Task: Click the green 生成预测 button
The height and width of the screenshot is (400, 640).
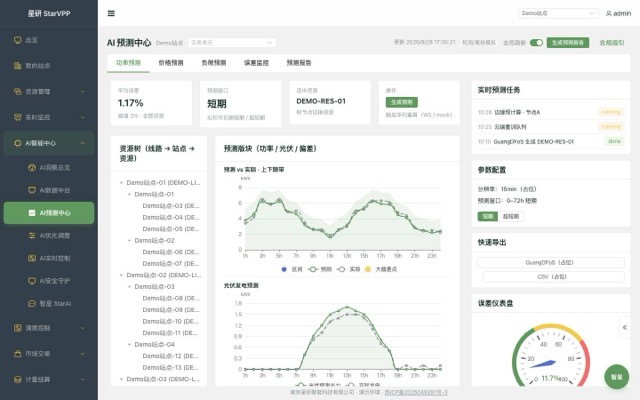Action: coord(402,102)
